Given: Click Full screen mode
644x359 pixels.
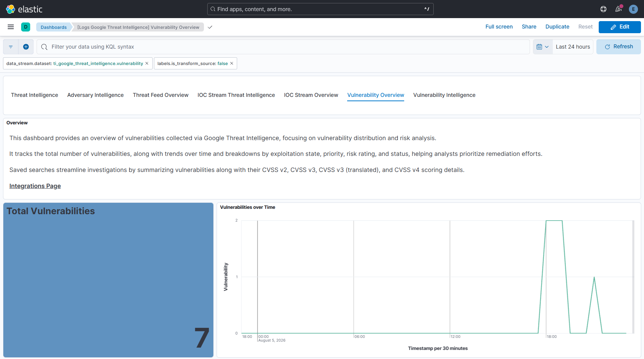Looking at the screenshot, I should click(499, 27).
